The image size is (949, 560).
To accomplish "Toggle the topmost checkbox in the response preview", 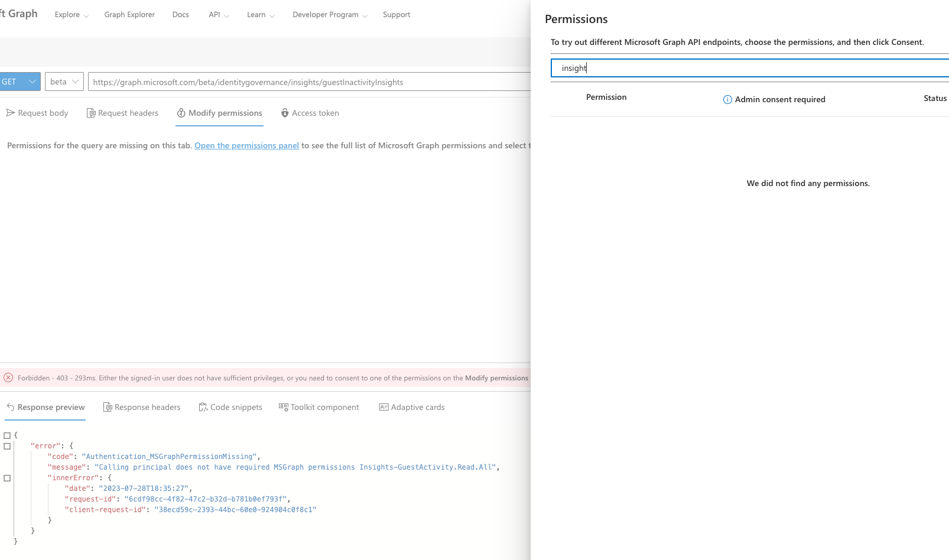I will (7, 435).
